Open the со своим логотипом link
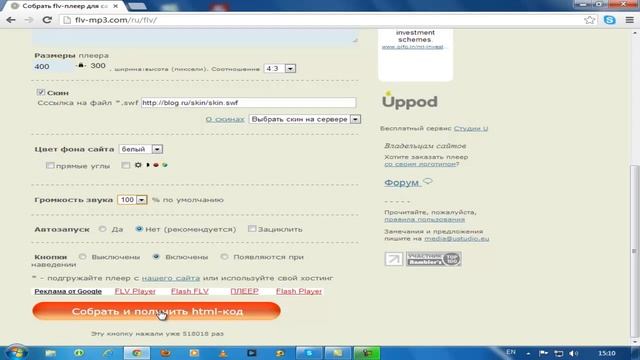 click(x=420, y=164)
